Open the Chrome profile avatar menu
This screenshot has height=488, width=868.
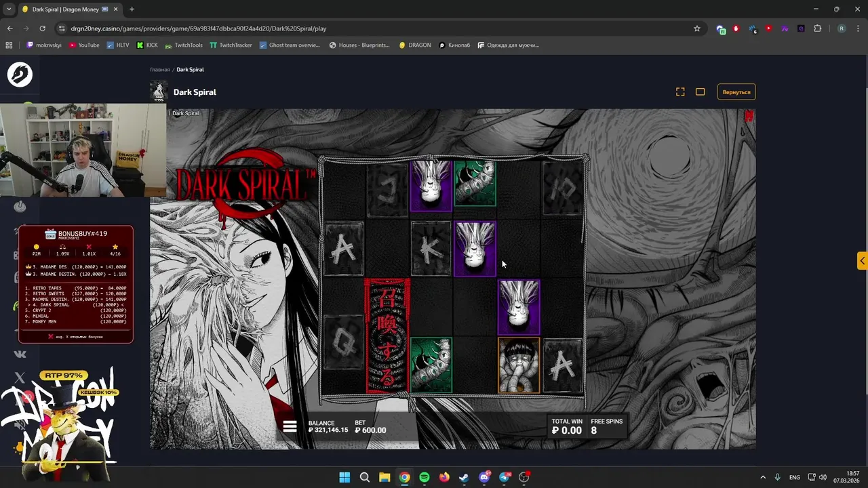click(x=842, y=28)
